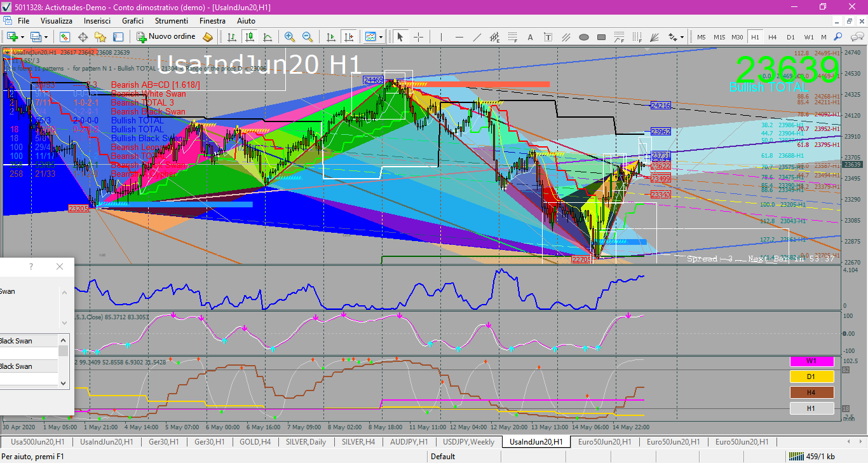Viewport: 868px width, 463px height.
Task: Select the horizontal line tool
Action: tap(459, 37)
